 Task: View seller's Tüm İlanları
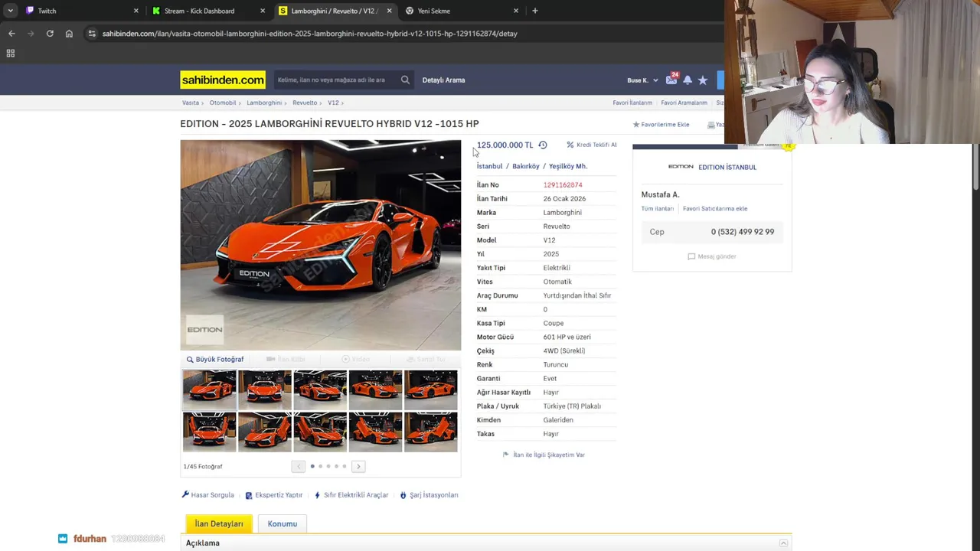coord(658,208)
